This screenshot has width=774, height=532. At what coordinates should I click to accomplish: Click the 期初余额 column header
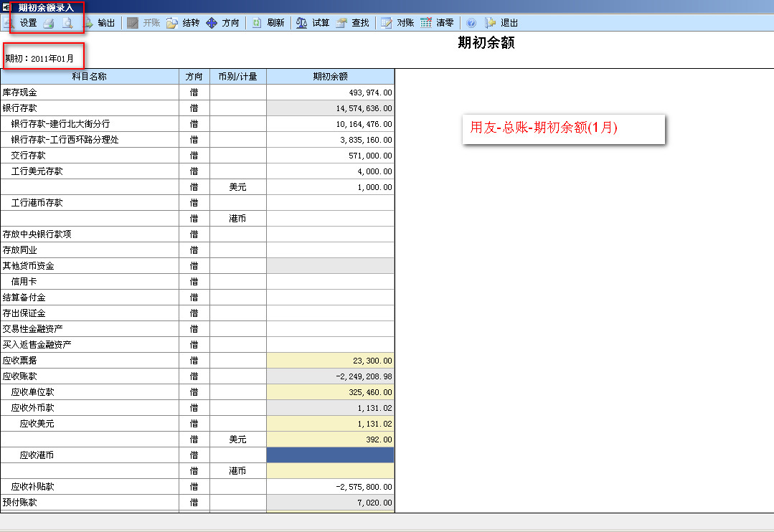point(330,77)
